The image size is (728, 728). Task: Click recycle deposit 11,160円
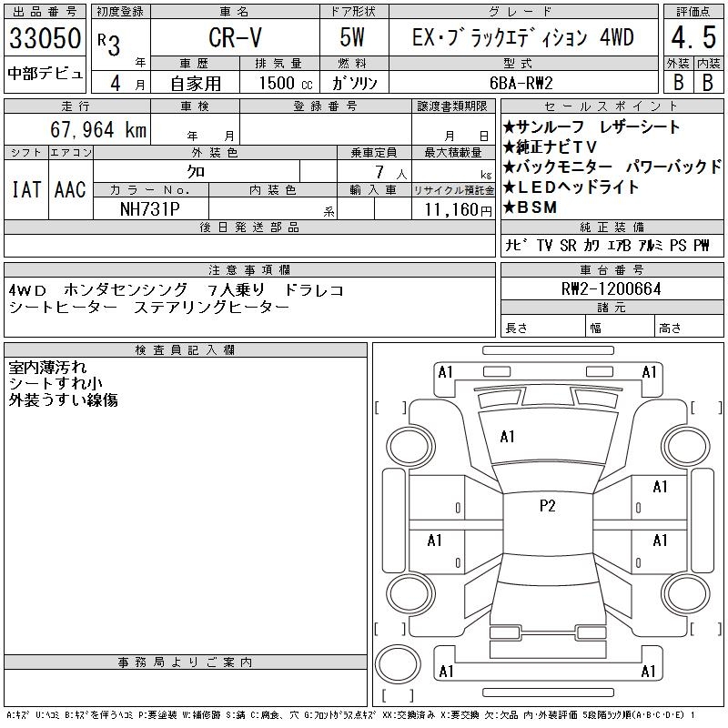point(458,210)
